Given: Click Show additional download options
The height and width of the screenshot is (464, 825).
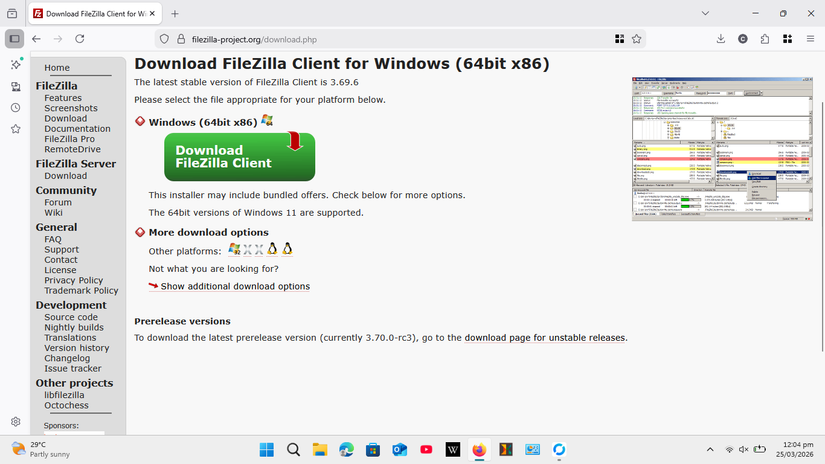Looking at the screenshot, I should (x=235, y=286).
